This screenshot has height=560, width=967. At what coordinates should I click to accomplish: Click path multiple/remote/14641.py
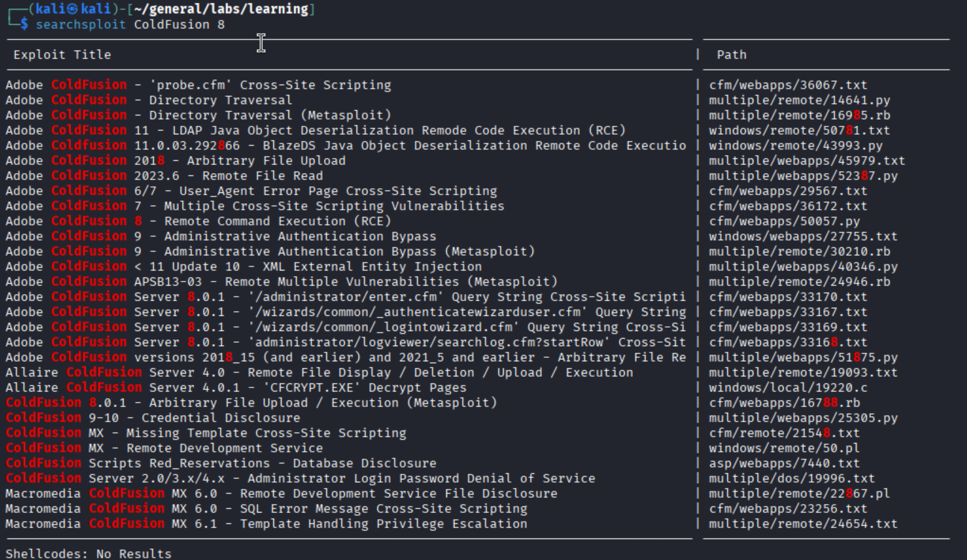coord(799,100)
